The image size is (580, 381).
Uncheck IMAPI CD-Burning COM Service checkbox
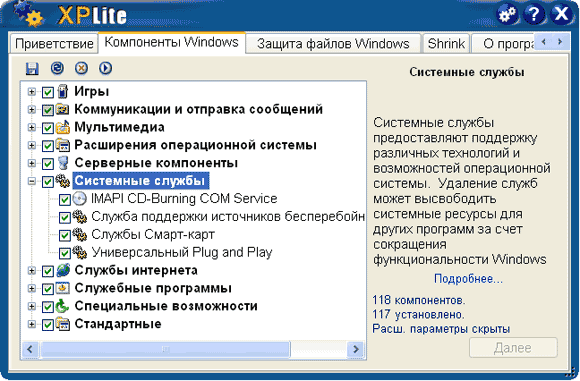coord(65,200)
